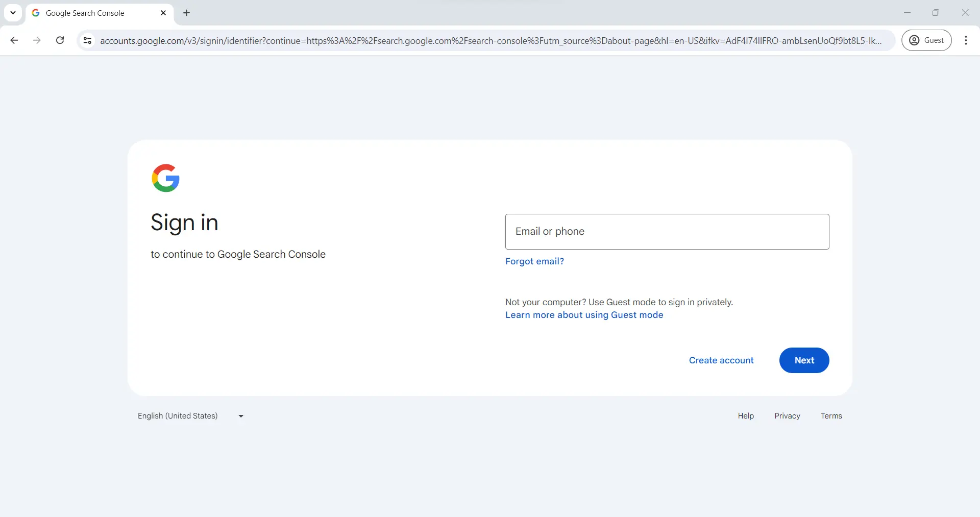
Task: Expand the English (United States) language dropdown
Action: pos(191,416)
